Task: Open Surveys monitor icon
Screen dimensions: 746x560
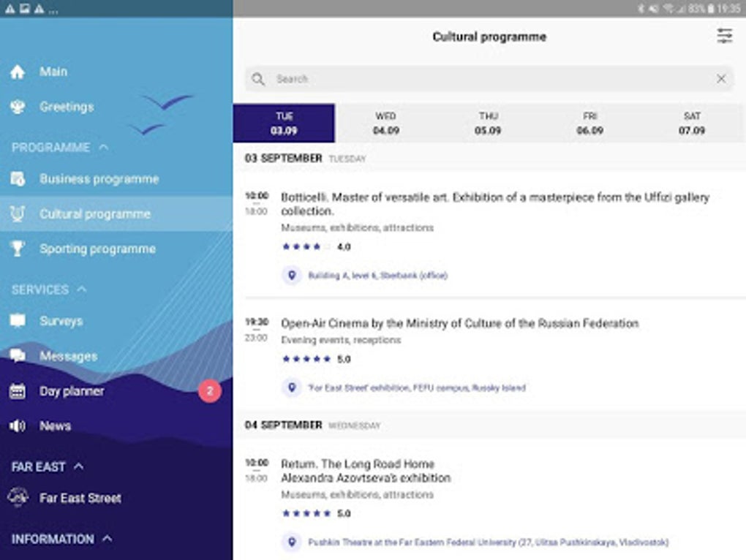Action: (18, 321)
